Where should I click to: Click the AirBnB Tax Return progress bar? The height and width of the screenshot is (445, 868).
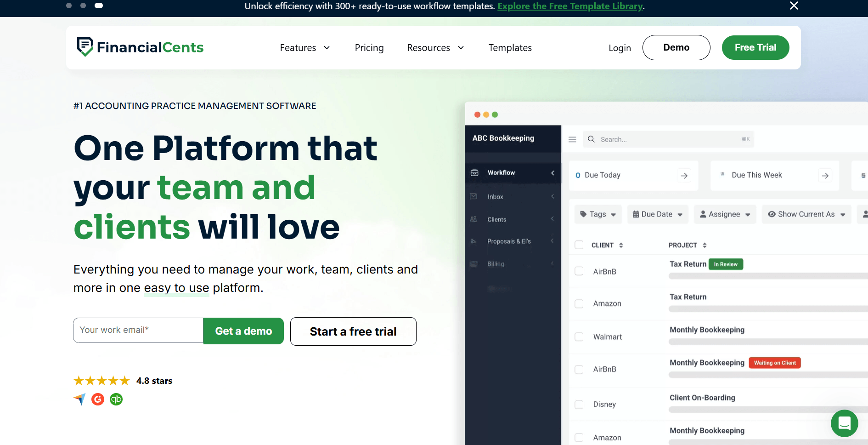pyautogui.click(x=768, y=276)
